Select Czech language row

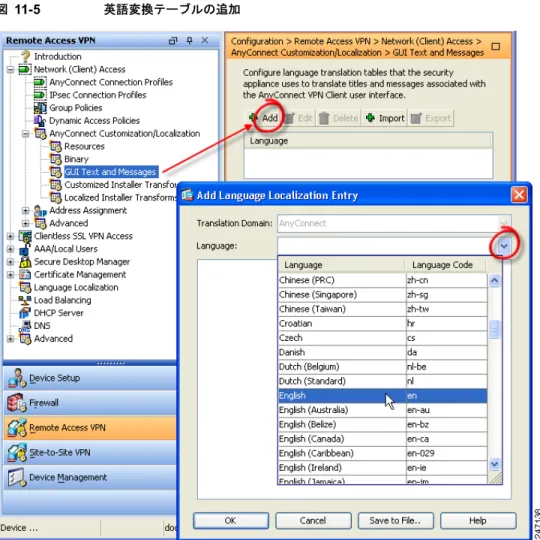click(x=382, y=338)
